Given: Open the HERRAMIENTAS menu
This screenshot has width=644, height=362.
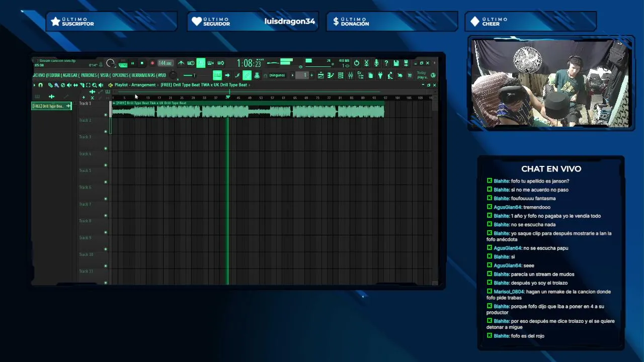Looking at the screenshot, I should (143, 75).
